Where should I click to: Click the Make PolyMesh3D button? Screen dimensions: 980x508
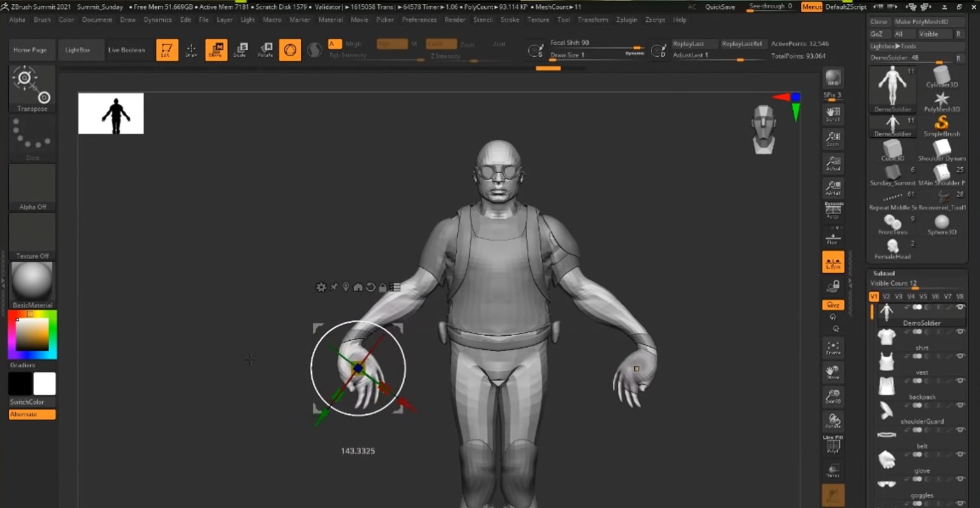(x=921, y=22)
